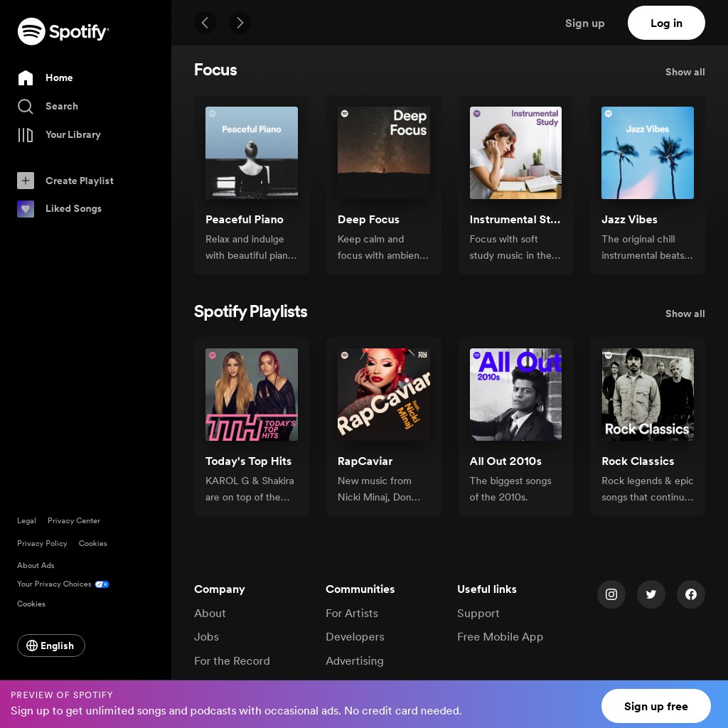This screenshot has width=728, height=728.
Task: Open the About Ads link
Action: click(36, 565)
